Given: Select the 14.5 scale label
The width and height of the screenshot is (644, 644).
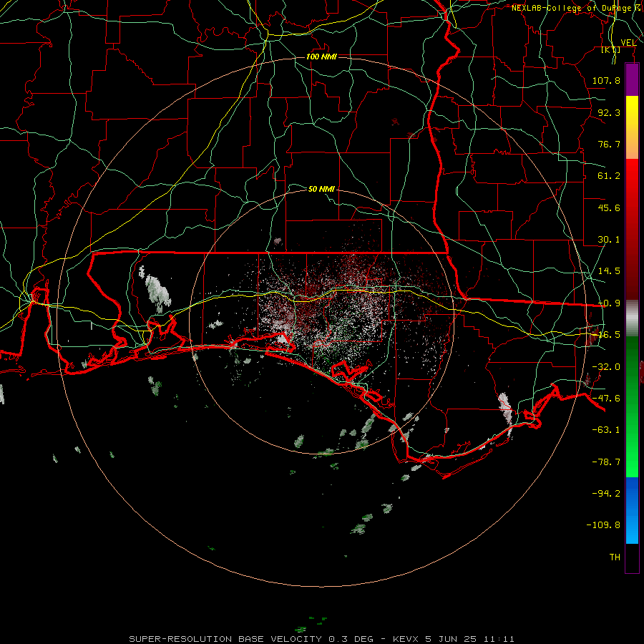Looking at the screenshot, I should (x=609, y=271).
